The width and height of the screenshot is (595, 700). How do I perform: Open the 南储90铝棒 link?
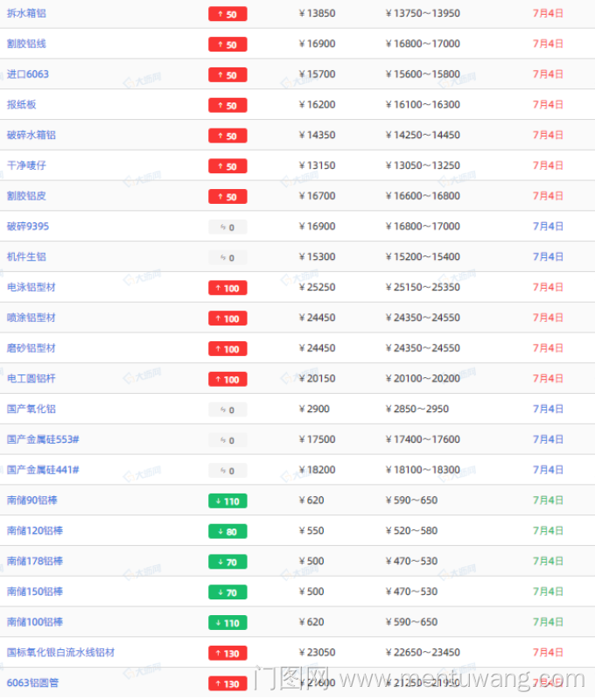tap(34, 500)
